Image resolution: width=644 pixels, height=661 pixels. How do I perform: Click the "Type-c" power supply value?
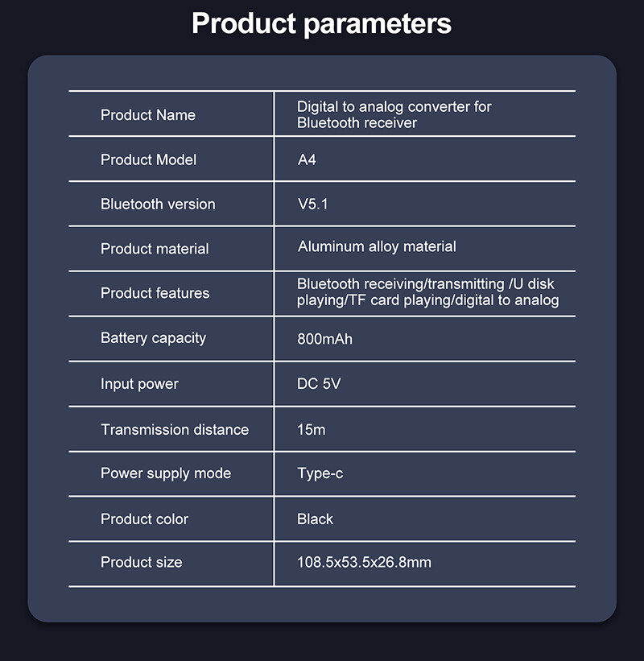click(320, 473)
